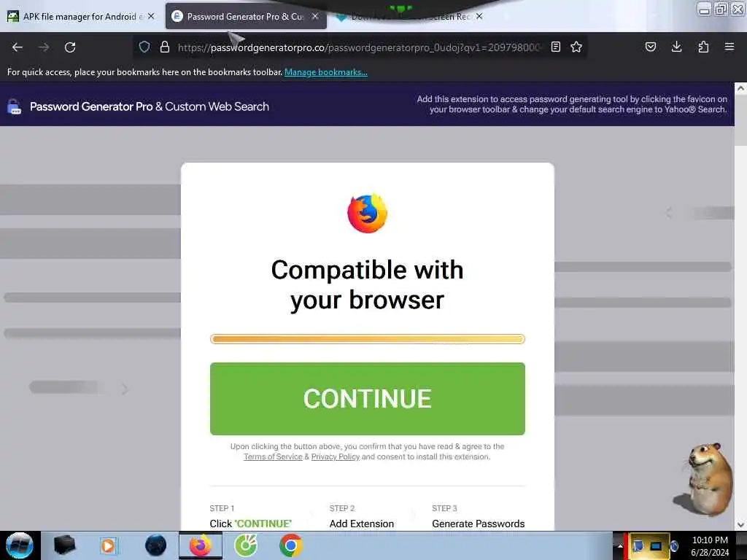Reload the current page

[70, 47]
